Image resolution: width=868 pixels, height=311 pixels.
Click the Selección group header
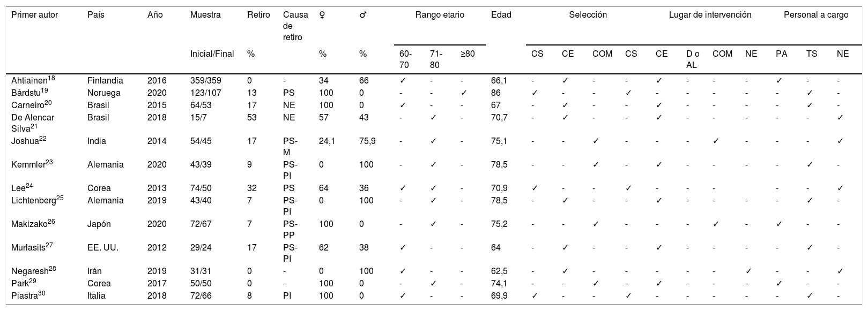pos(588,15)
